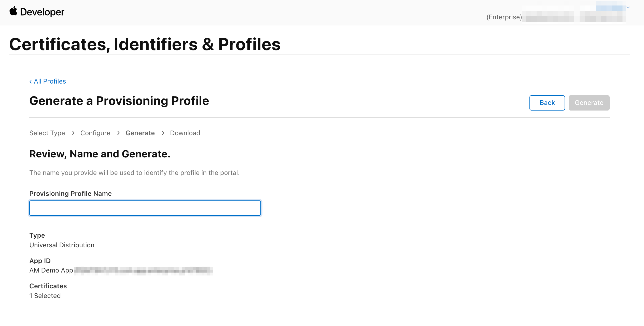This screenshot has width=644, height=326.
Task: Click chevron between Configure and Generate steps
Action: point(118,133)
